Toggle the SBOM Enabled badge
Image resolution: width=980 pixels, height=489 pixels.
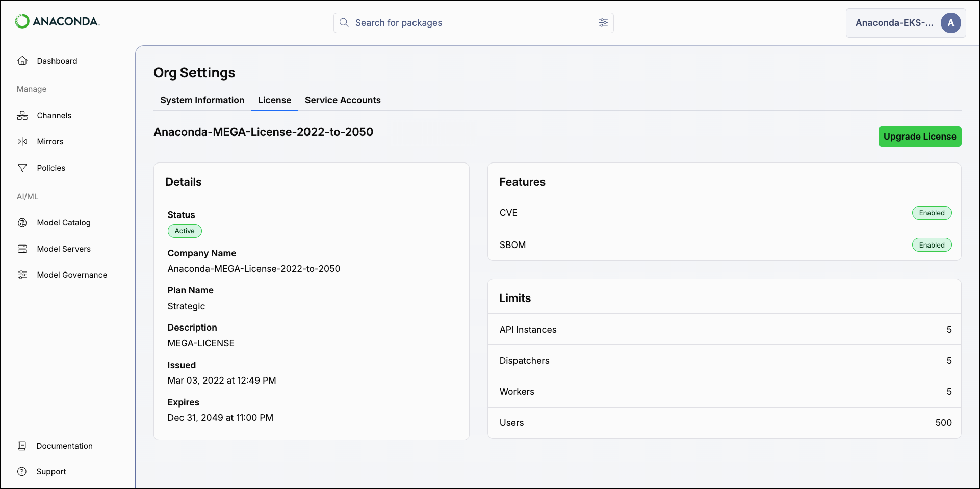click(x=932, y=244)
